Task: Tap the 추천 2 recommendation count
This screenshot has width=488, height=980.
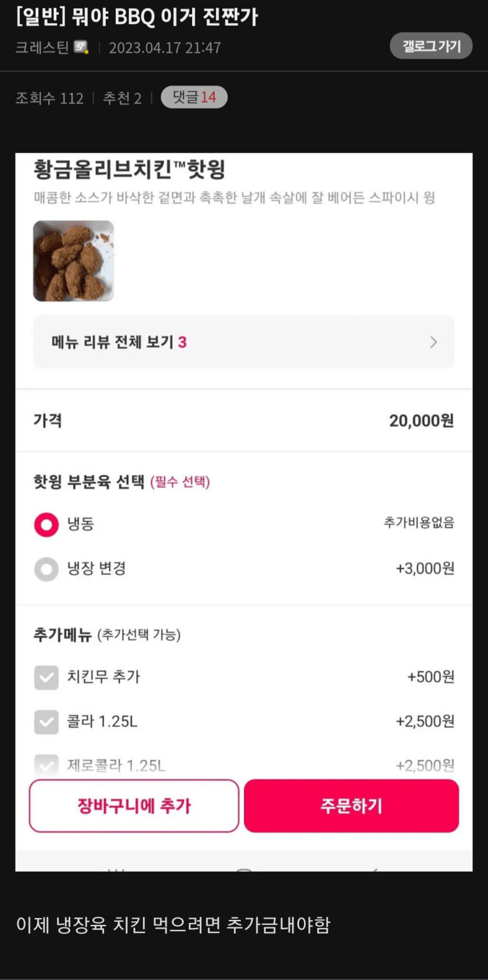Action: (x=122, y=98)
